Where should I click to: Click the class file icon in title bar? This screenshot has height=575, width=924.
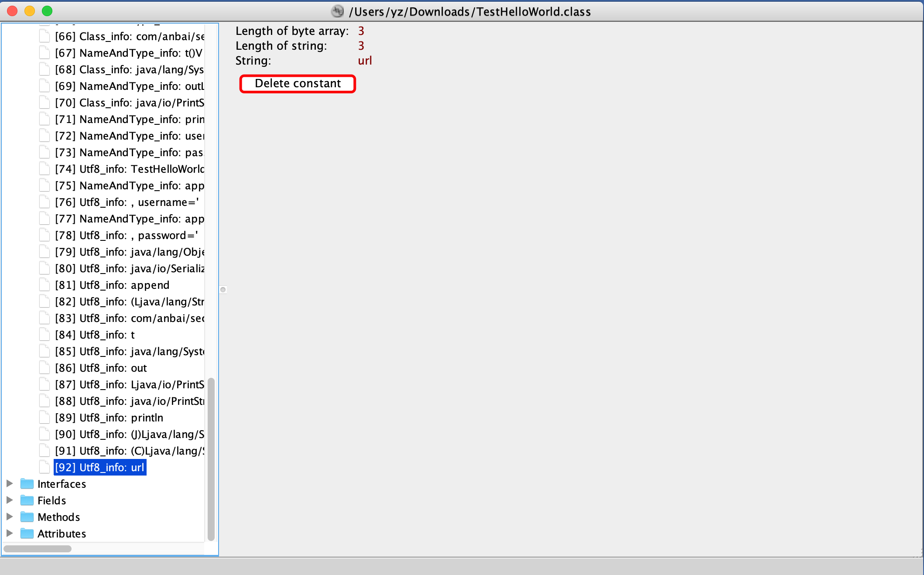point(338,11)
